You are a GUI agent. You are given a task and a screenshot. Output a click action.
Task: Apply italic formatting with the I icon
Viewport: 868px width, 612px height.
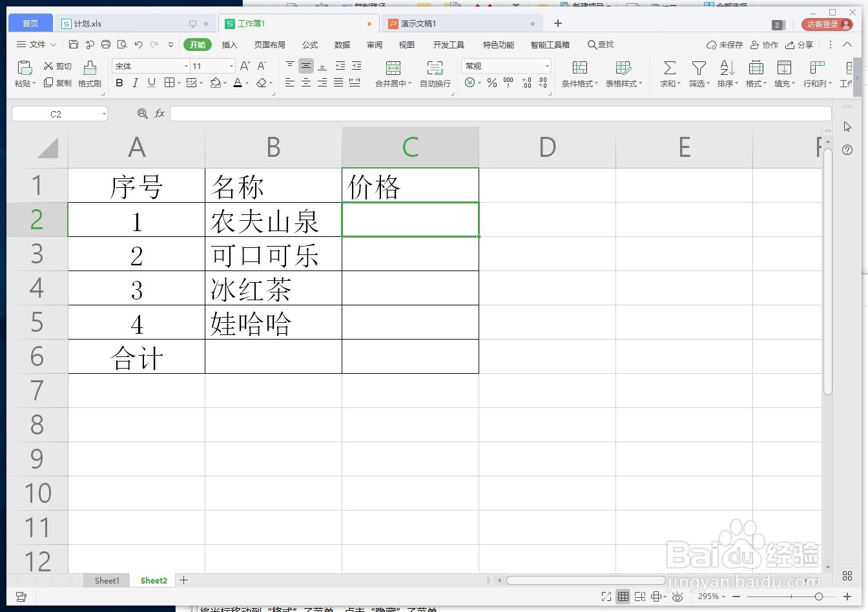(x=135, y=83)
